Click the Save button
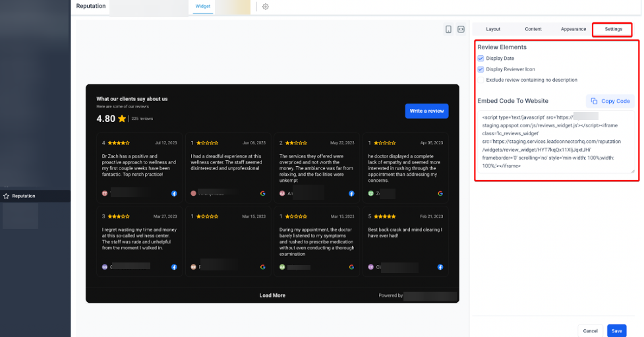 [617, 331]
